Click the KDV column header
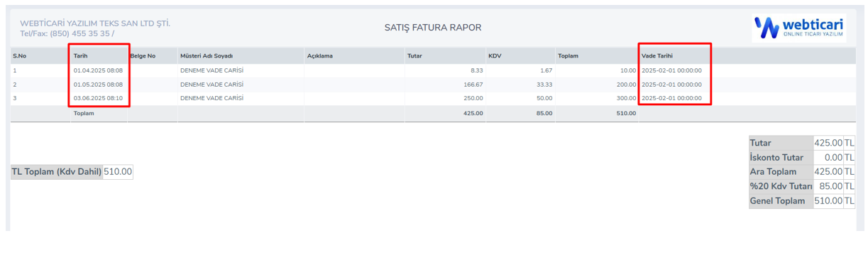 [x=495, y=55]
